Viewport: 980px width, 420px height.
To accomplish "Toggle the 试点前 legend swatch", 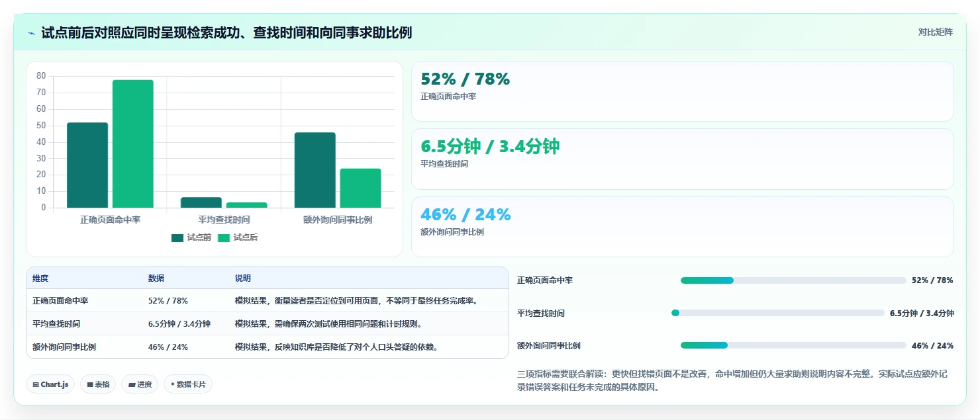I will [177, 238].
